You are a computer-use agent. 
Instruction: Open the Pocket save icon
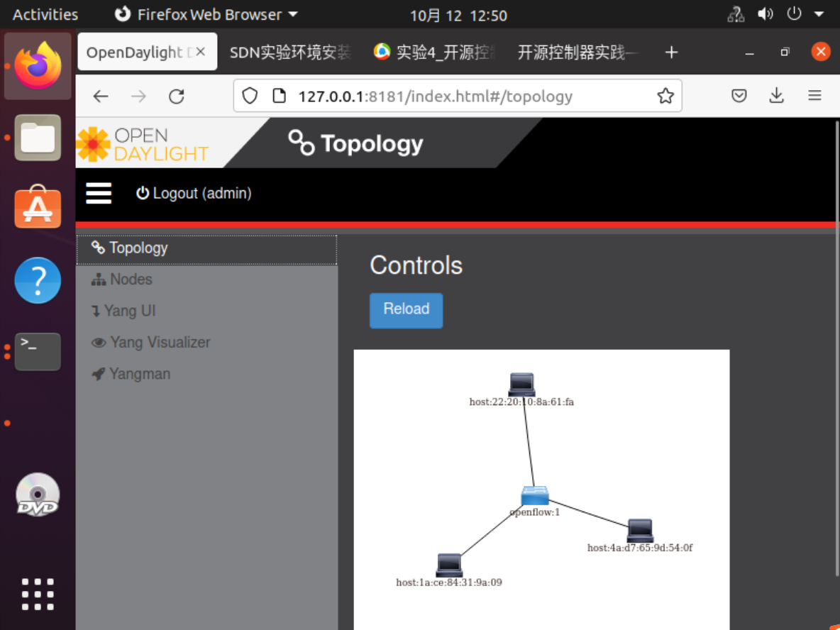[x=739, y=96]
